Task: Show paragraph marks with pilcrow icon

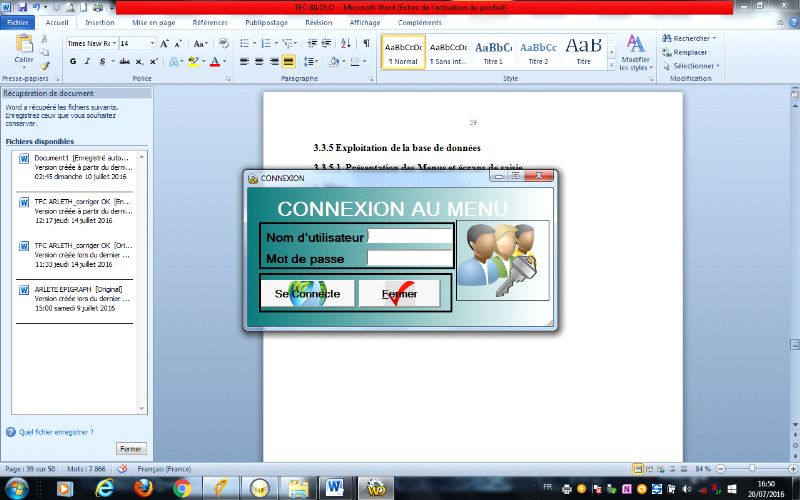Action: 366,43
